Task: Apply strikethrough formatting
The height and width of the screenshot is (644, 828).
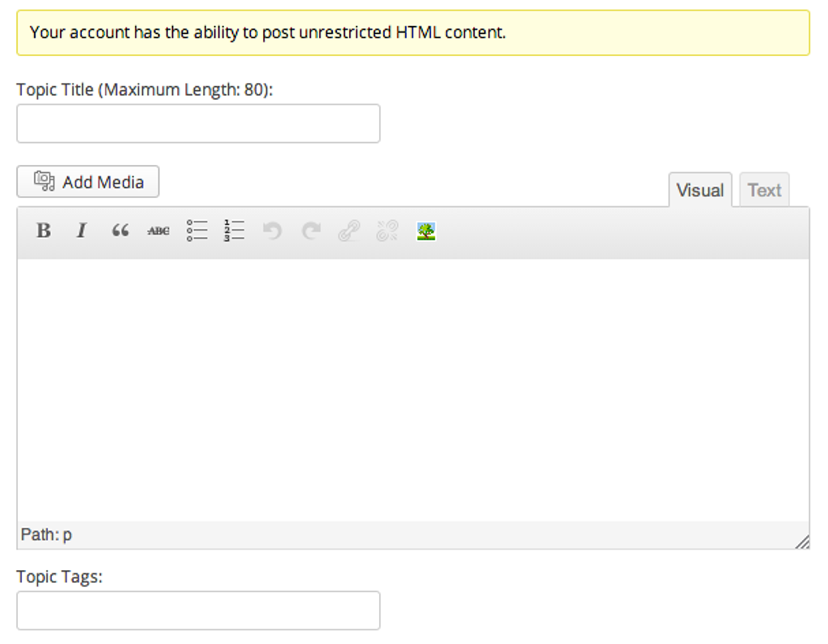Action: pyautogui.click(x=157, y=231)
